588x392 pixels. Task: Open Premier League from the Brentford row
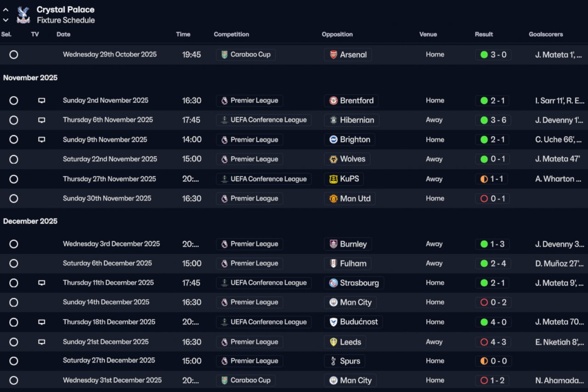[249, 101]
